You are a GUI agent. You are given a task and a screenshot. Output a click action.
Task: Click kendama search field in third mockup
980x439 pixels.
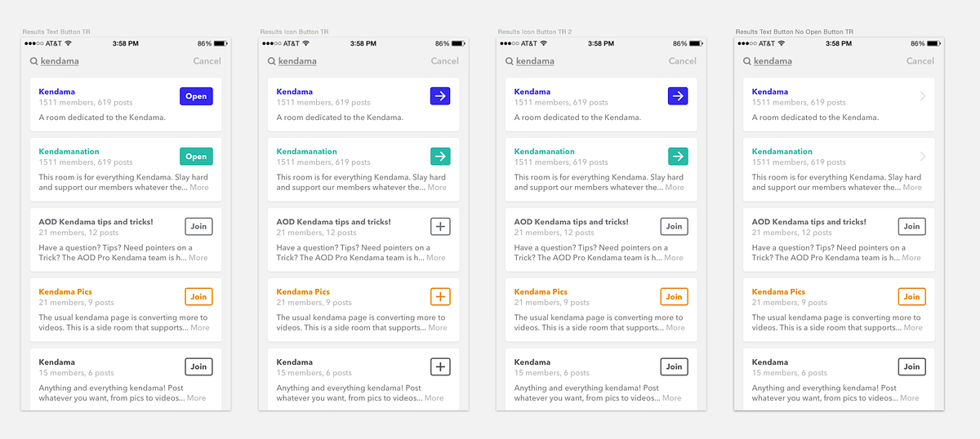pyautogui.click(x=535, y=61)
